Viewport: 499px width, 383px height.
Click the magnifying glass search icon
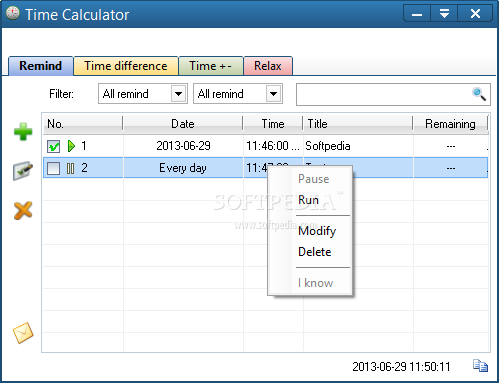coord(479,94)
